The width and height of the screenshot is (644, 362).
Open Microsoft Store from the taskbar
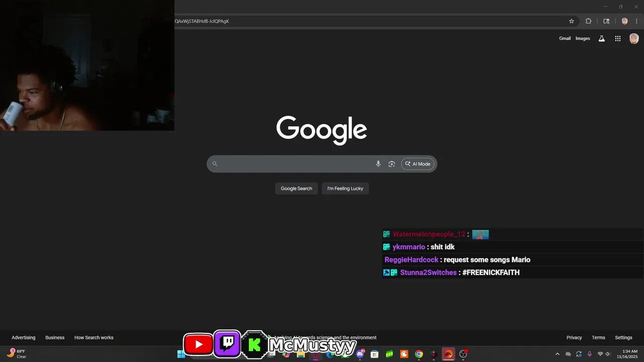(374, 354)
